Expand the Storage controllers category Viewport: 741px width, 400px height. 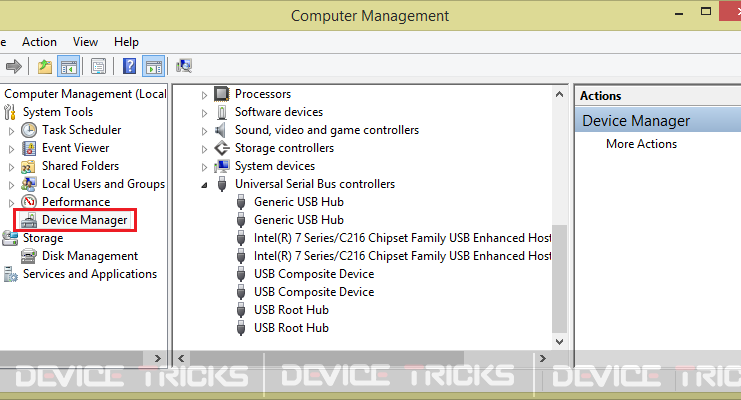click(x=204, y=149)
